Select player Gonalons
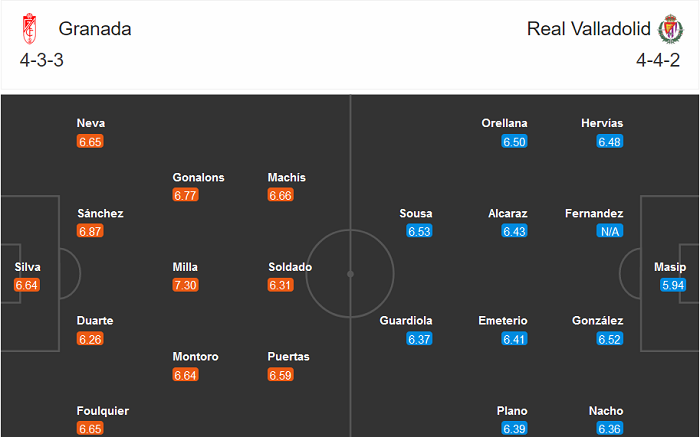 198,177
